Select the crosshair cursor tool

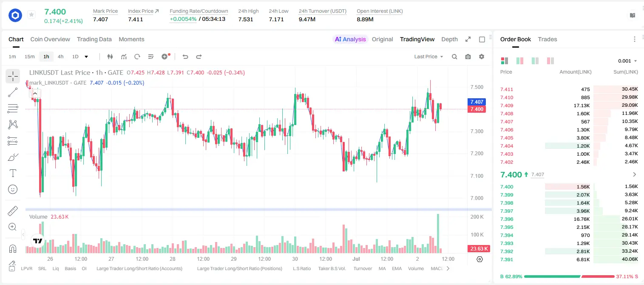coord(13,77)
